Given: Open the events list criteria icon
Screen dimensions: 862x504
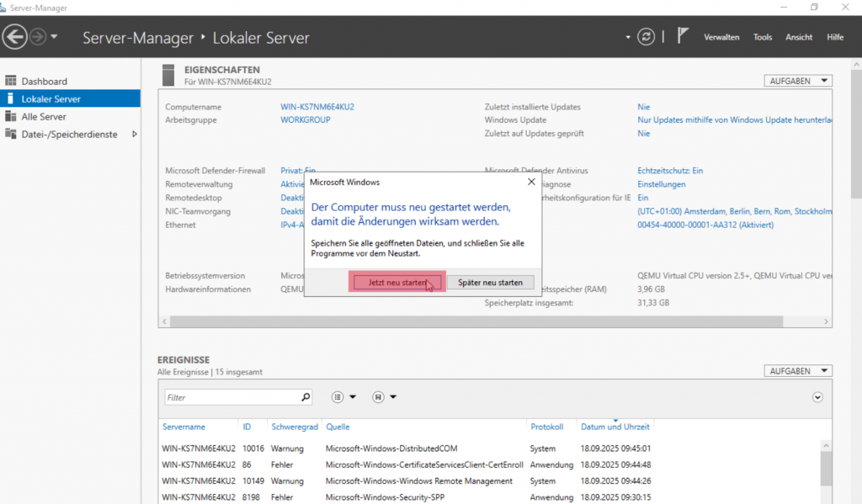Looking at the screenshot, I should tap(338, 397).
